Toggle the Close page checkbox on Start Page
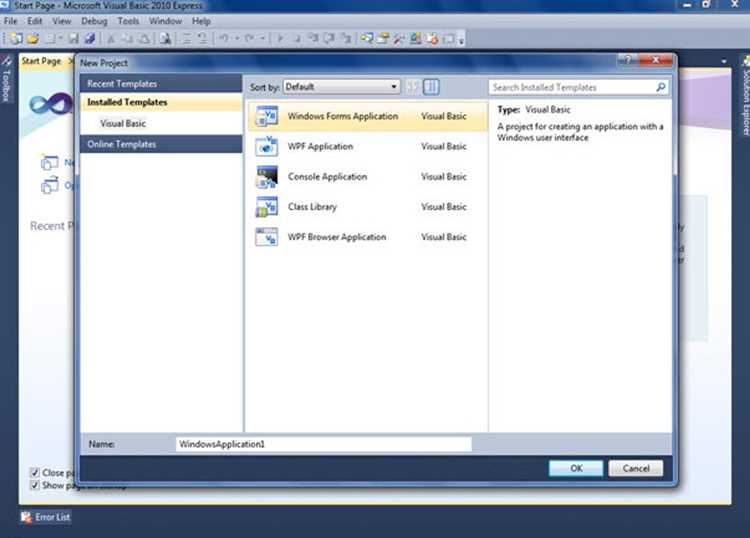Screen dimensions: 750x538 34,472
